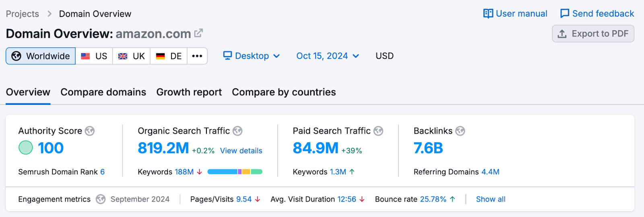Click the +0.2% organic traffic change
This screenshot has width=644, height=217.
(x=203, y=151)
